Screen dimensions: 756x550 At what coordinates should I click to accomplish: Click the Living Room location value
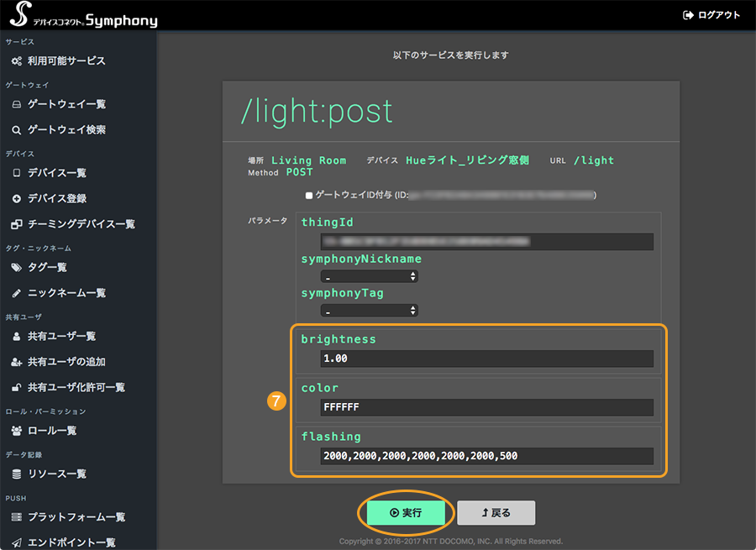pyautogui.click(x=308, y=160)
